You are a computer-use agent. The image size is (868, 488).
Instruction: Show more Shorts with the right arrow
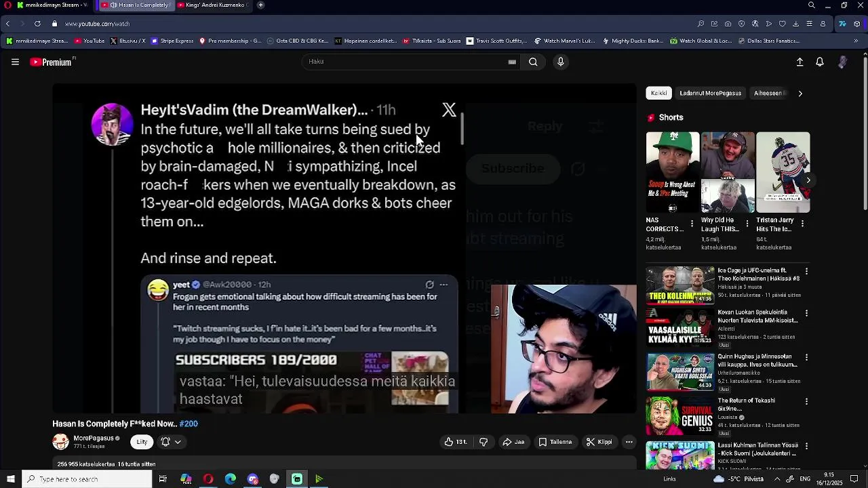[808, 180]
